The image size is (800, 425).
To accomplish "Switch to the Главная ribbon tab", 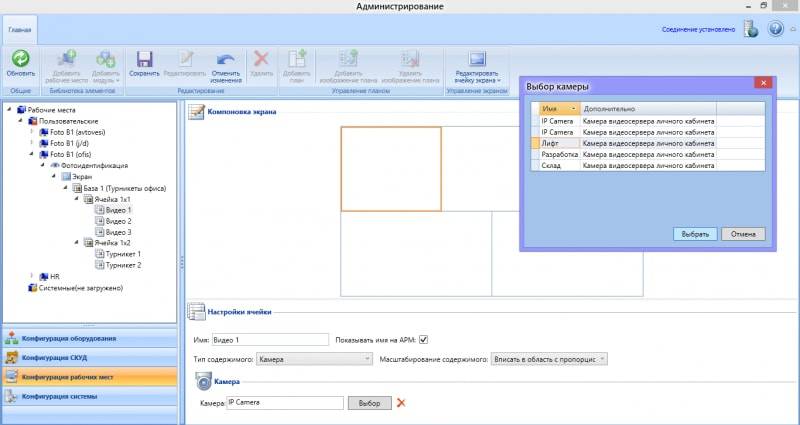I will [x=20, y=30].
